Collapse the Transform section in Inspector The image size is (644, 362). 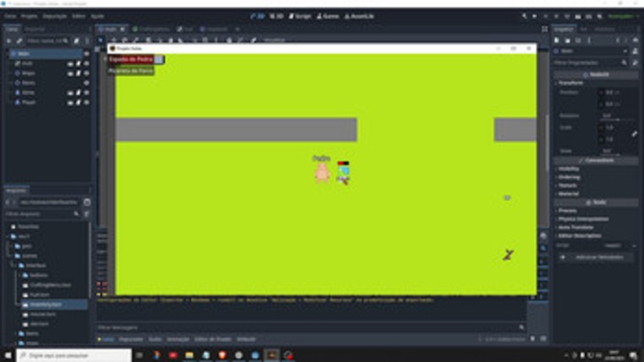point(572,83)
